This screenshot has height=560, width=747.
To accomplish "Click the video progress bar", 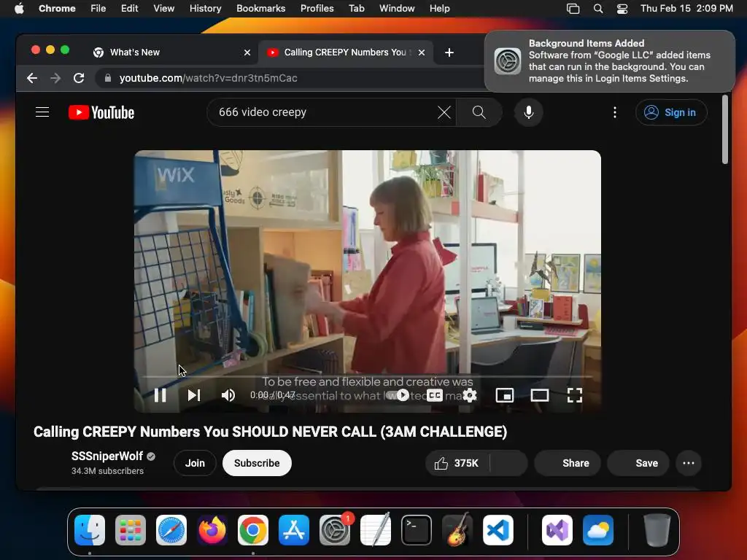I will point(368,376).
